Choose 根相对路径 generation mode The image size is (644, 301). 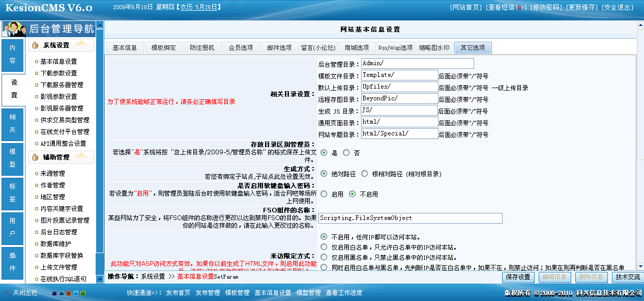(x=365, y=173)
